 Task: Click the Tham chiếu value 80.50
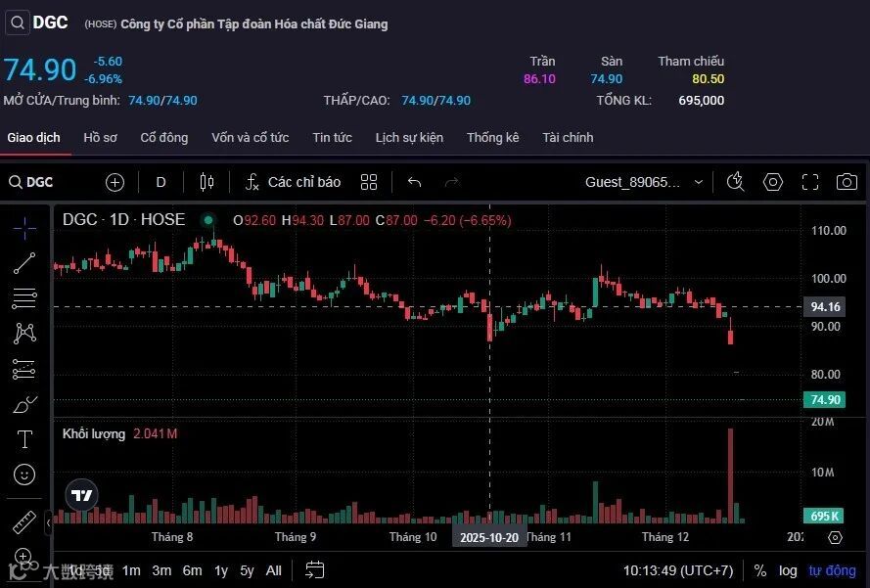pos(708,79)
